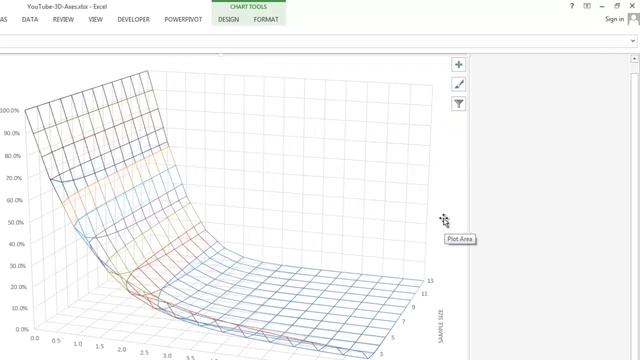Open the Chart Filters funnel button
Screen dimensions: 640x360
(459, 104)
